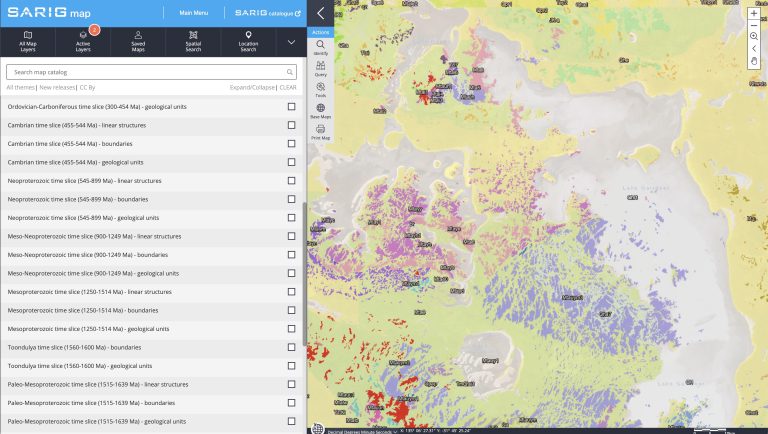Open the Identify tool
The height and width of the screenshot is (434, 768).
[x=320, y=47]
